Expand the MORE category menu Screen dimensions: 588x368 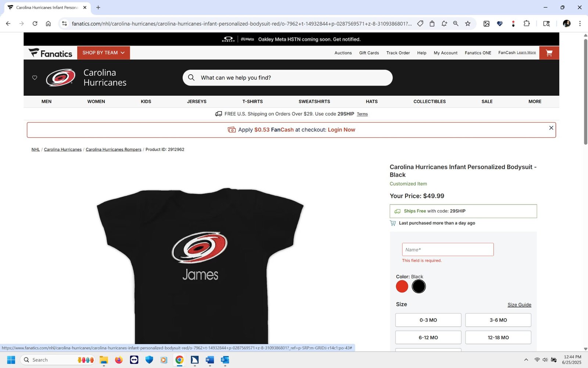535,102
